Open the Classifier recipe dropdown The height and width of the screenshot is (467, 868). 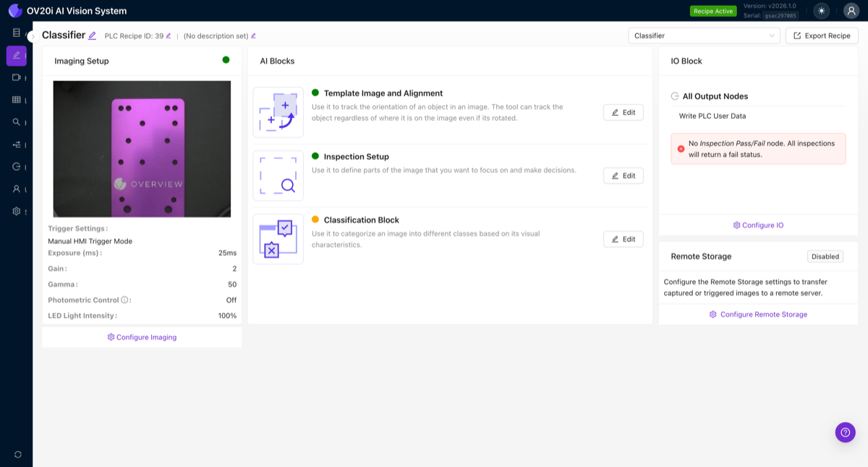(x=703, y=35)
